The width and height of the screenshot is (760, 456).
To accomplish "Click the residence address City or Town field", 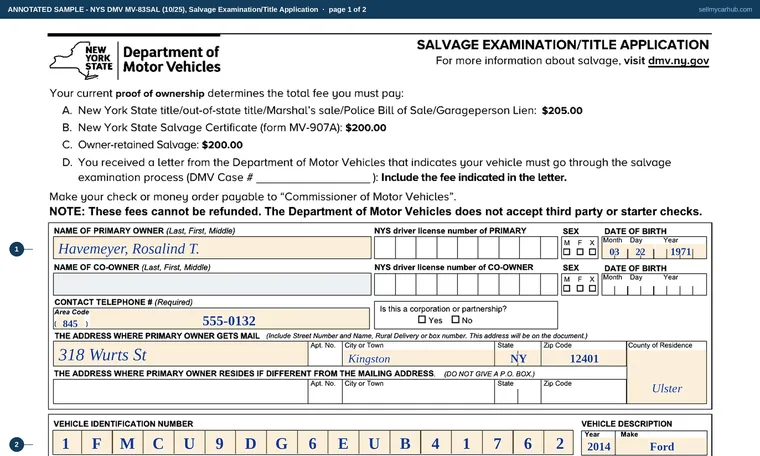I will [x=418, y=392].
